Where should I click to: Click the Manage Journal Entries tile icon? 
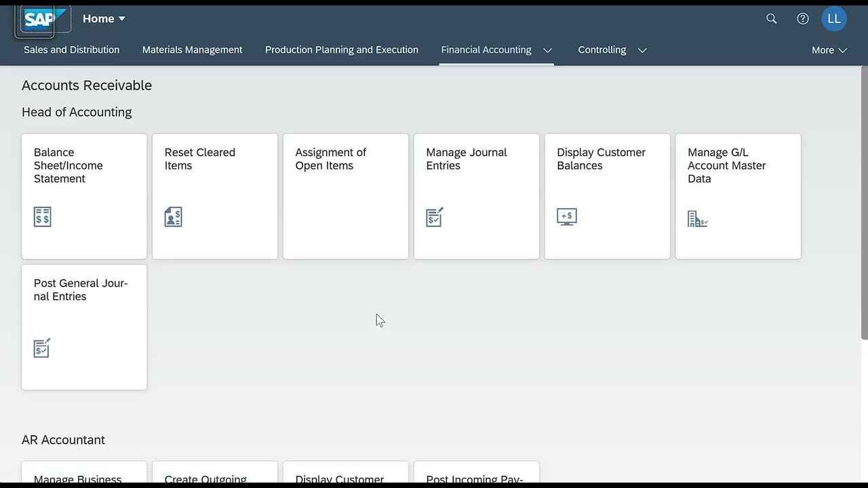pos(435,217)
